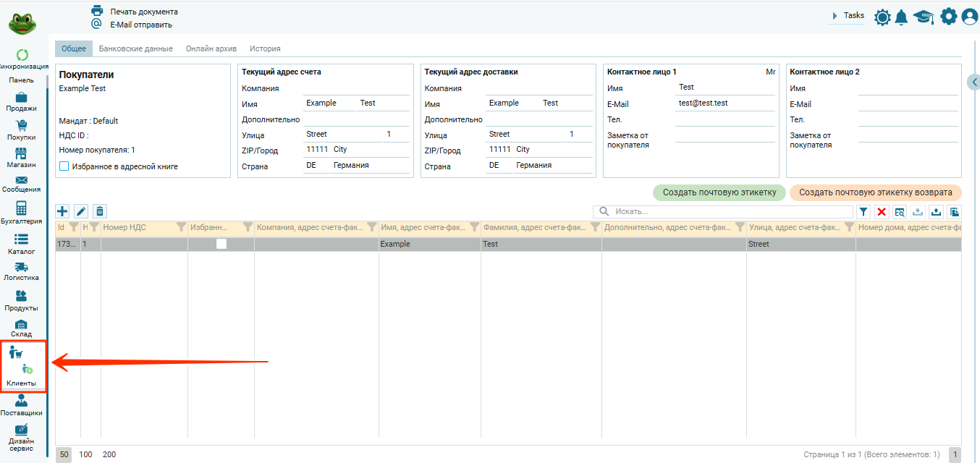Open notifications bell icon
The height and width of the screenshot is (463, 980).
[x=901, y=17]
